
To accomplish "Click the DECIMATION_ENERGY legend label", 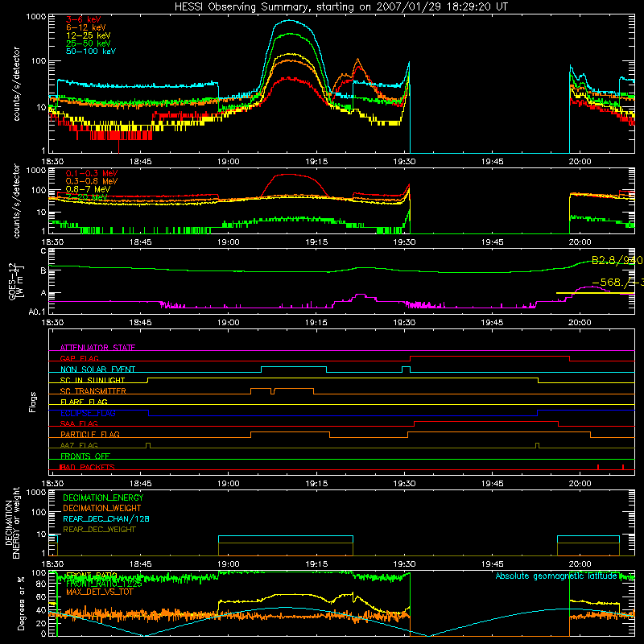I will (103, 497).
